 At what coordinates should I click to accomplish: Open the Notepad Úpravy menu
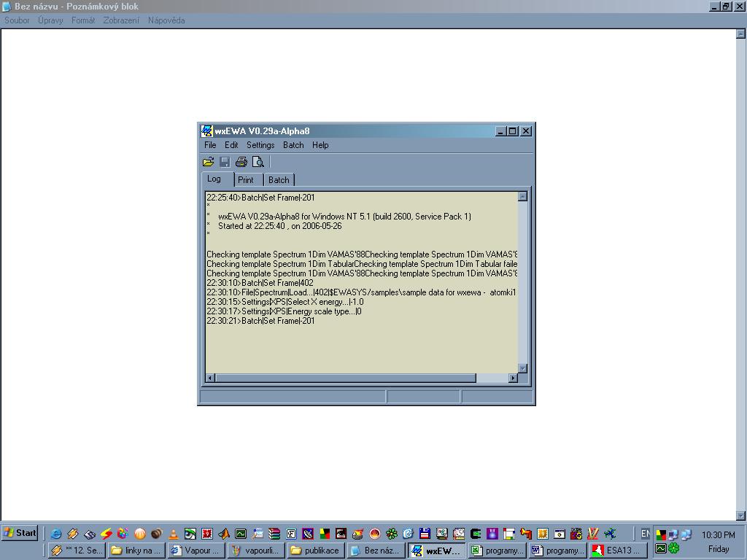[50, 20]
